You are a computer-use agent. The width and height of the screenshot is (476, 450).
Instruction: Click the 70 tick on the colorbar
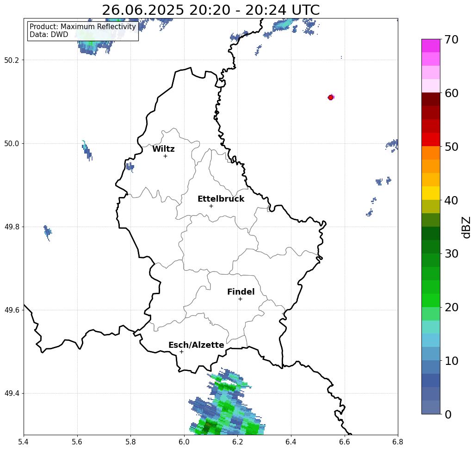coord(451,39)
